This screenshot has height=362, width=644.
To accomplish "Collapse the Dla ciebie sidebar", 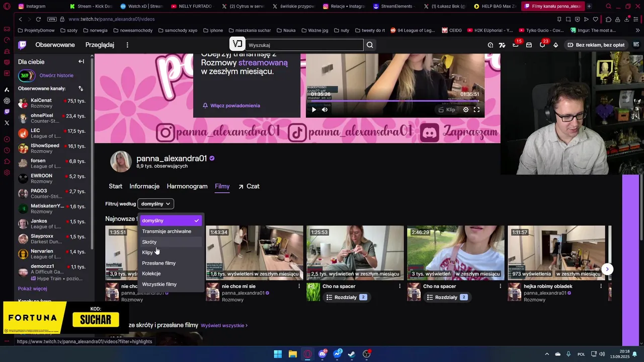I will (81, 61).
